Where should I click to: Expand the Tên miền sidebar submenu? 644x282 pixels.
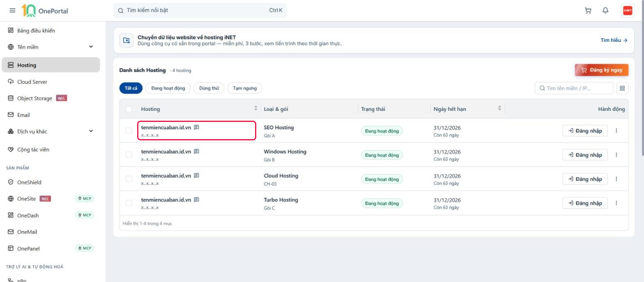(91, 47)
